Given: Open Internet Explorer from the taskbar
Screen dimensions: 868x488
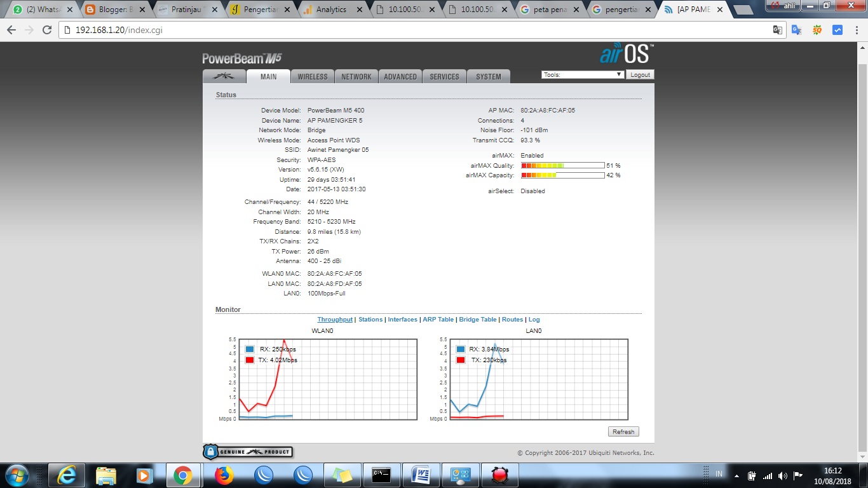Looking at the screenshot, I should point(65,475).
